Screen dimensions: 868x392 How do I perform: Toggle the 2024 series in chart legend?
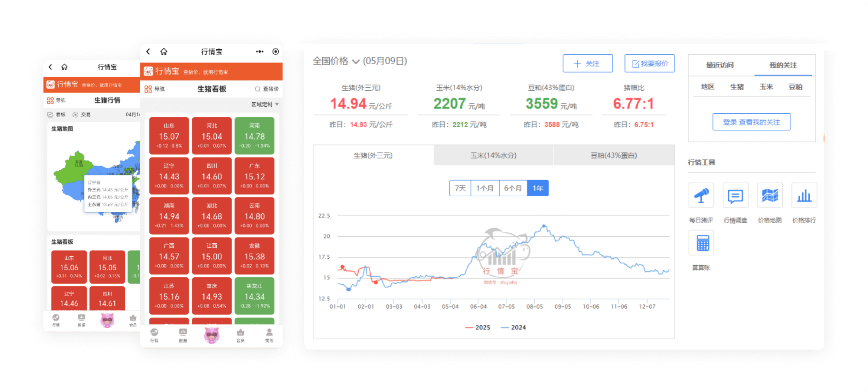[514, 327]
